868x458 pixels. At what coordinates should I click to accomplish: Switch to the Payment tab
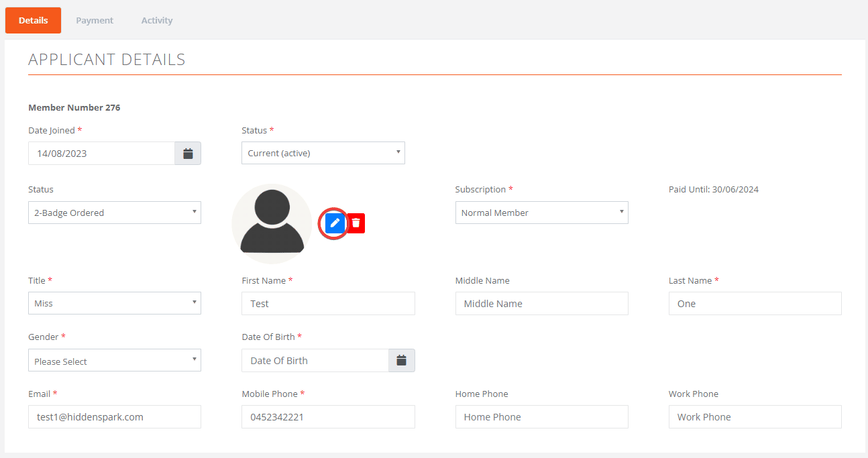[95, 21]
